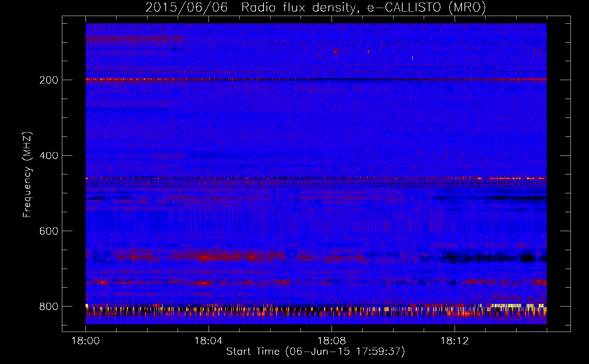Click the bright red band at 200 MHz
The width and height of the screenshot is (589, 364).
[x=316, y=79]
